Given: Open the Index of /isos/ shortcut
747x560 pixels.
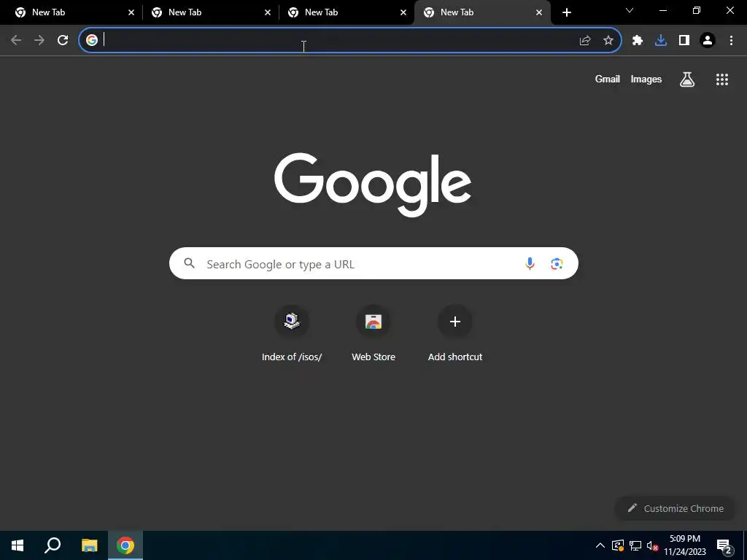Looking at the screenshot, I should 292,333.
